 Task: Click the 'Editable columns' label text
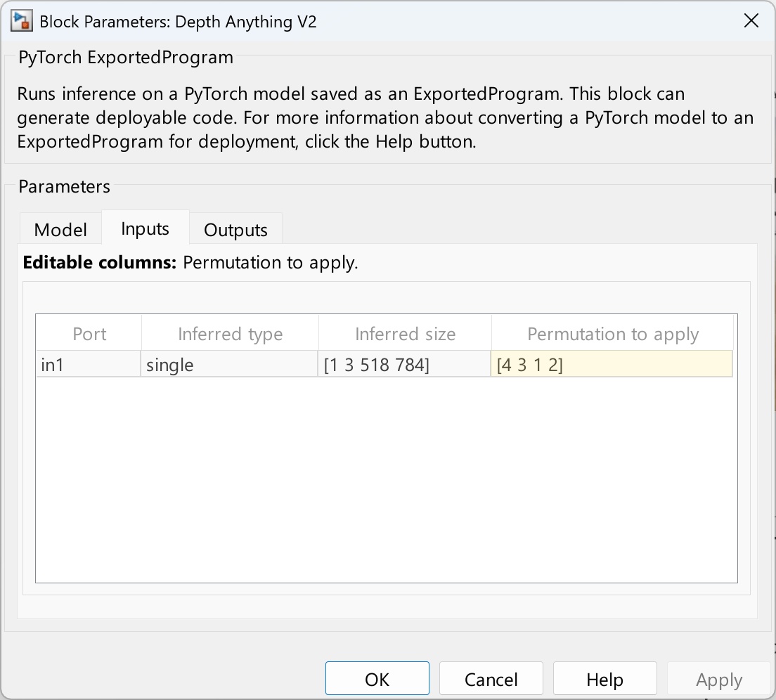point(98,263)
